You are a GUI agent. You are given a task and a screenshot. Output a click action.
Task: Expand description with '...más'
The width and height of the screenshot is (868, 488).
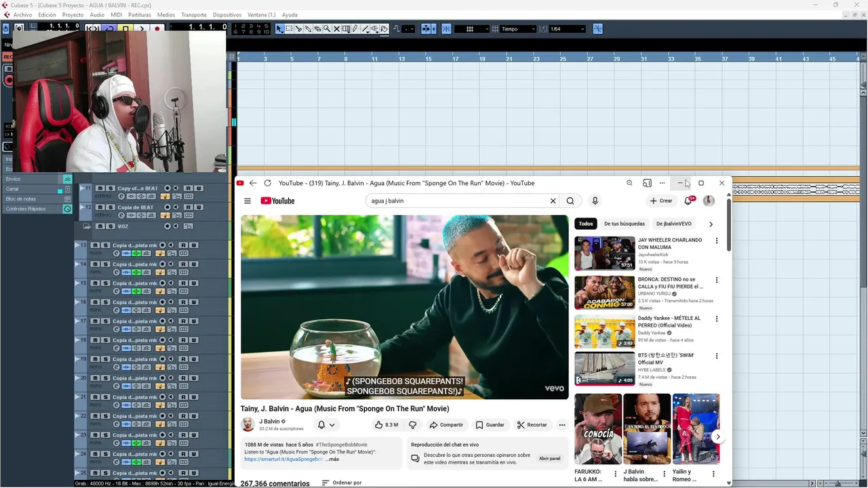(x=332, y=460)
